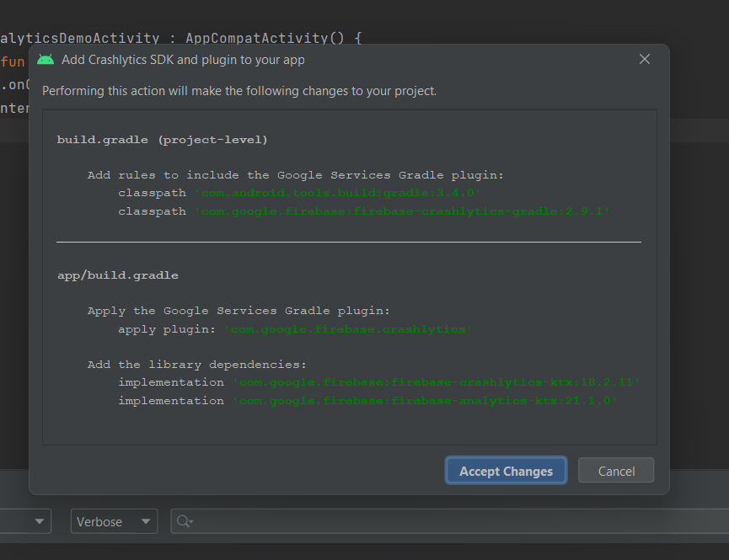Click the firebase-crashlytics-gradle classpath line
Viewport: 729px width, 560px height.
coord(364,211)
